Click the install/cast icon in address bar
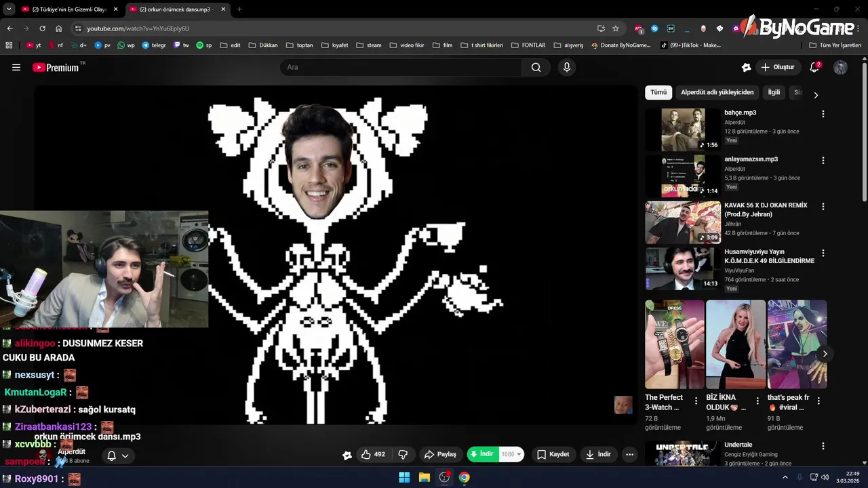The height and width of the screenshot is (488, 868). coord(601,28)
